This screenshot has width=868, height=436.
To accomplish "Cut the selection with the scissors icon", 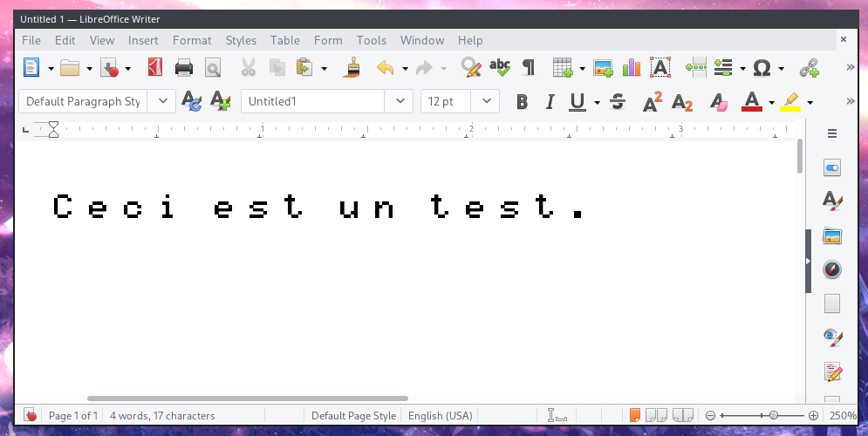I will [249, 67].
